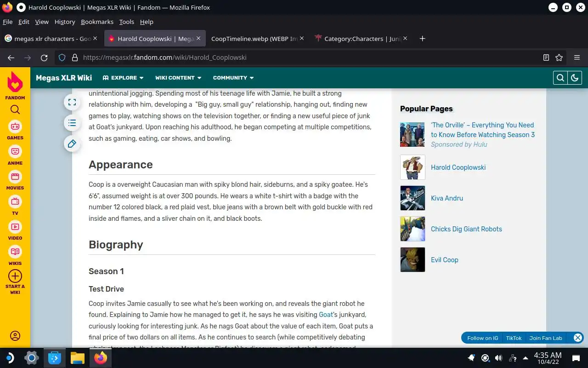Toggle Firefox reader view

click(546, 57)
